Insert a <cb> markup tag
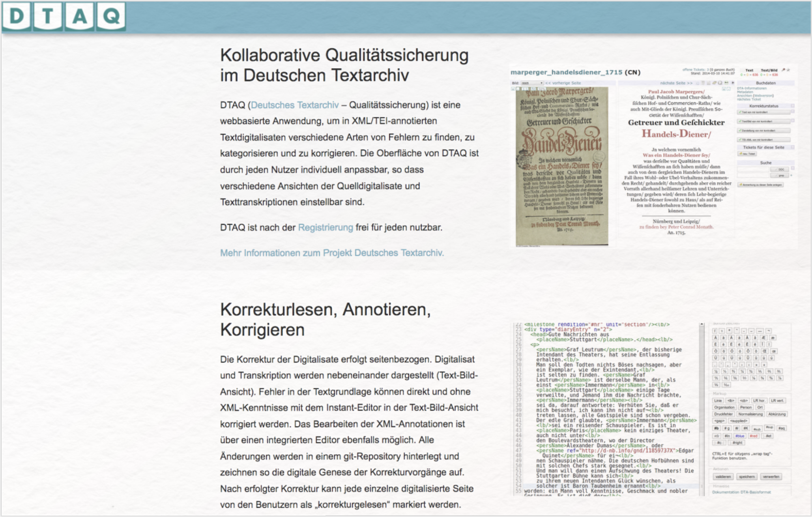Viewport: 812px width, 517px height. click(744, 401)
